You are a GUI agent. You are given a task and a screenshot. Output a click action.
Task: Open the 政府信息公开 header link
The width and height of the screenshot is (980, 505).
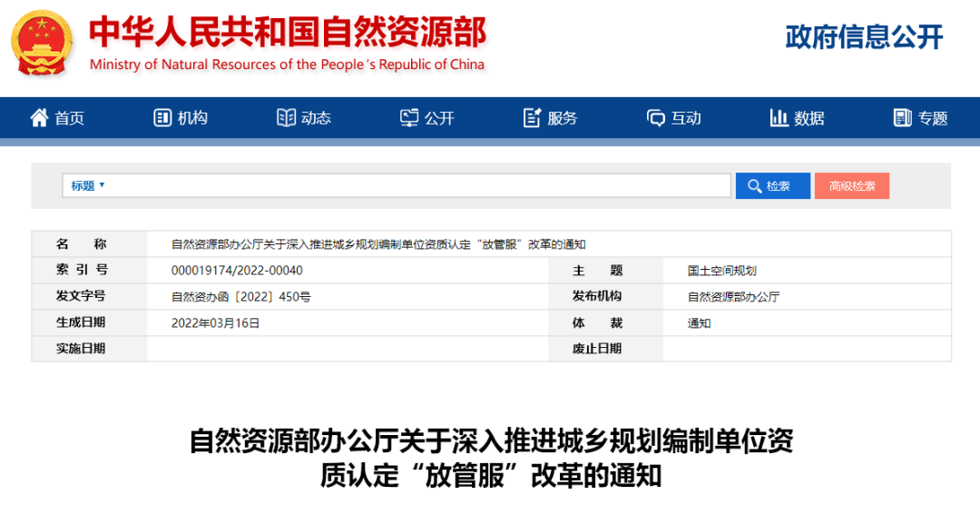click(864, 37)
